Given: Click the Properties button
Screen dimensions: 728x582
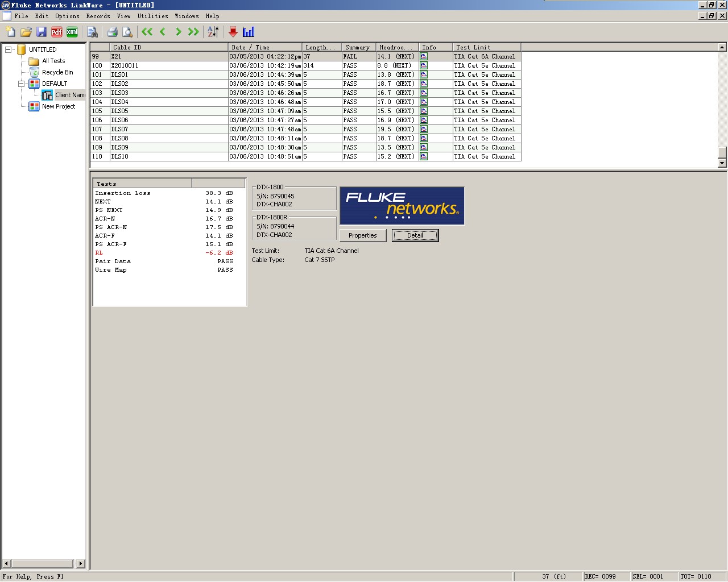Looking at the screenshot, I should (x=362, y=235).
